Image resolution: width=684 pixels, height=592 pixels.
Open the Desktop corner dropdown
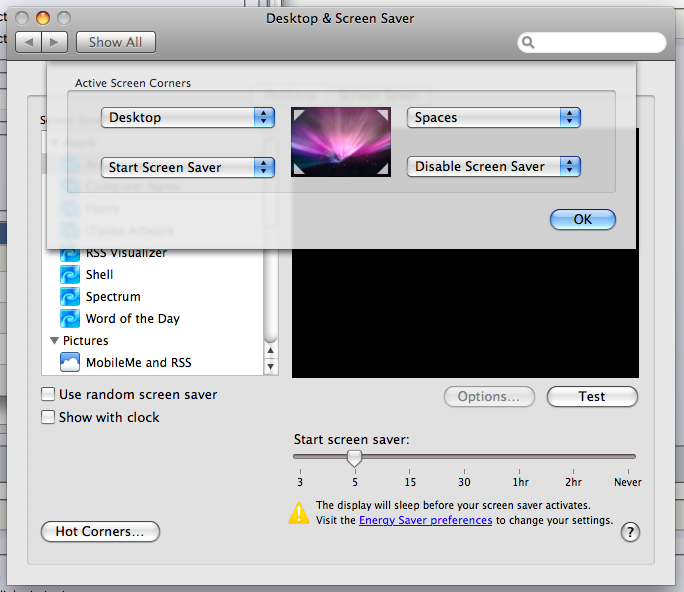pos(188,118)
